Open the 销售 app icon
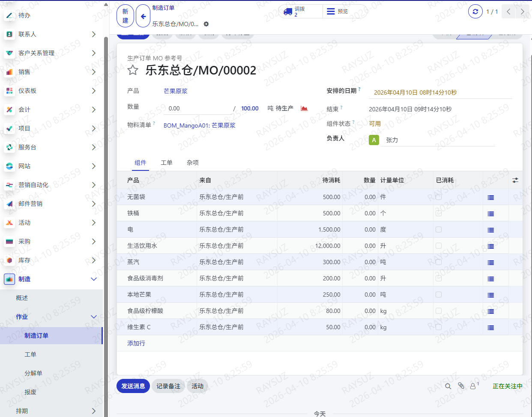This screenshot has width=532, height=417. (9, 72)
